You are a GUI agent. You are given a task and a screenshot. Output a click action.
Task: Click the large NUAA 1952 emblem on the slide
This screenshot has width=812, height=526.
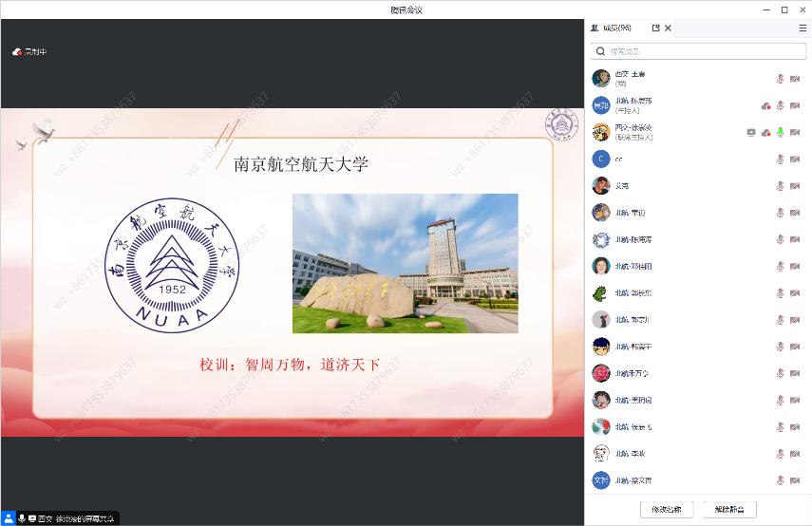click(172, 265)
